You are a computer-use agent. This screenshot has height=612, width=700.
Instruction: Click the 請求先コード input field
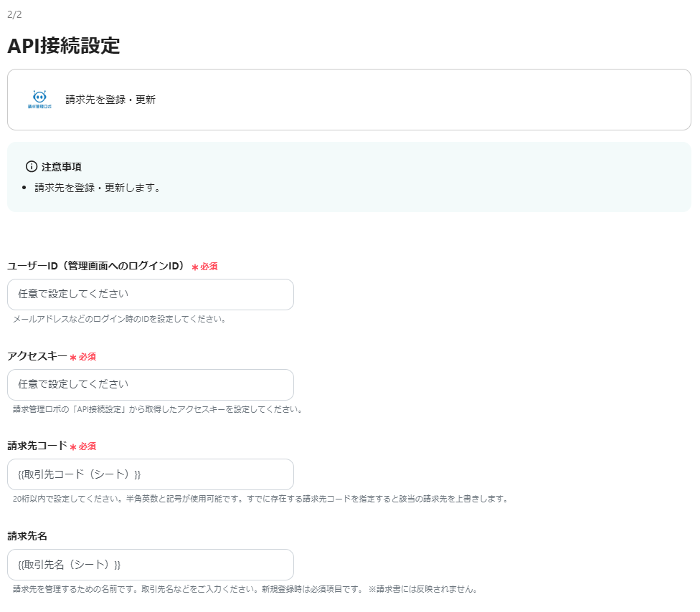(151, 474)
